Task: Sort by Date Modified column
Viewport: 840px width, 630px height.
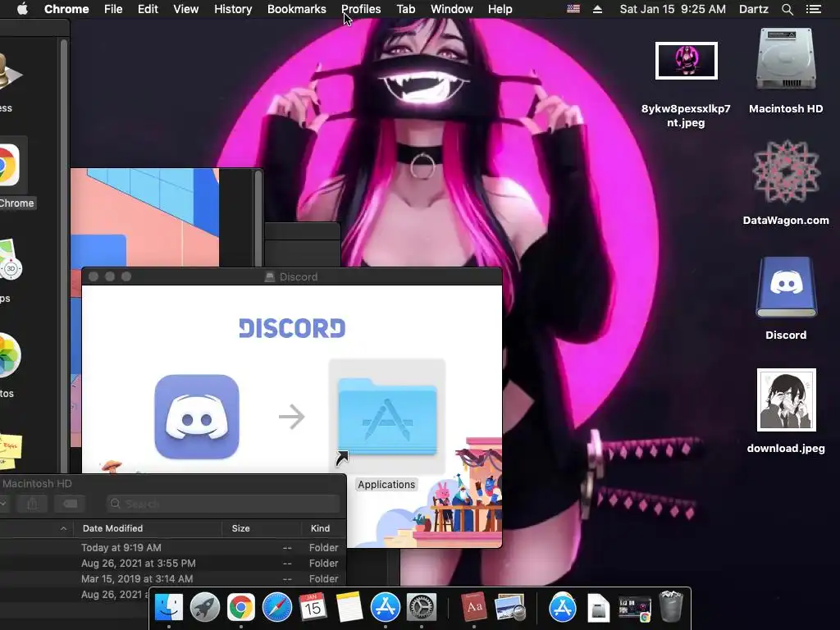Action: point(148,528)
